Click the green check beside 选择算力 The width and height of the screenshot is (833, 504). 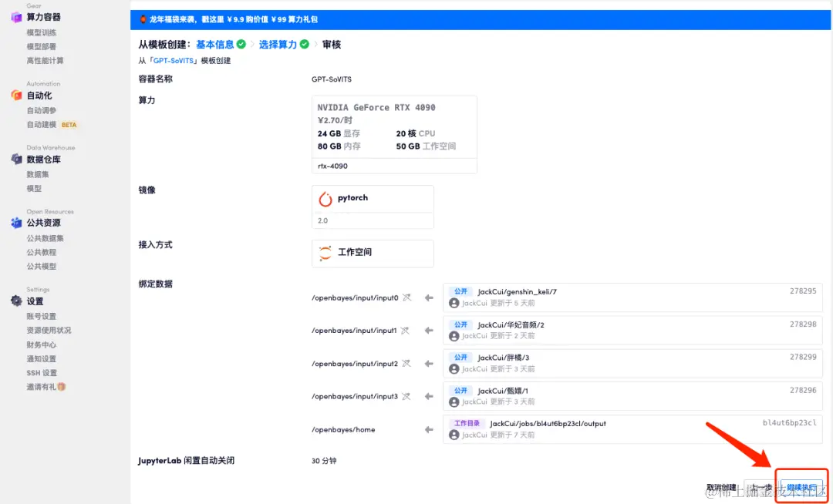pos(305,44)
